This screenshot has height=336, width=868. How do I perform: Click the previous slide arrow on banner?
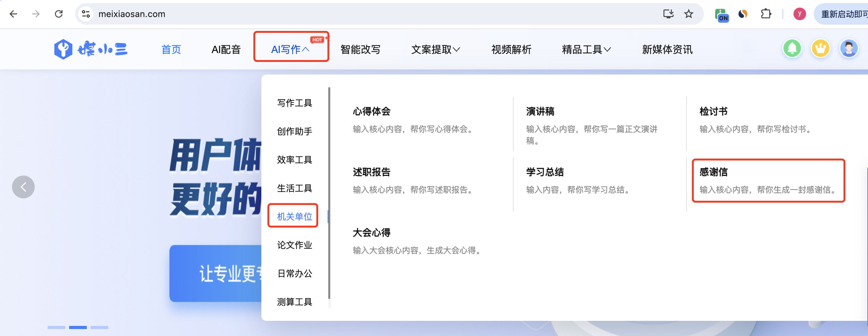[23, 187]
